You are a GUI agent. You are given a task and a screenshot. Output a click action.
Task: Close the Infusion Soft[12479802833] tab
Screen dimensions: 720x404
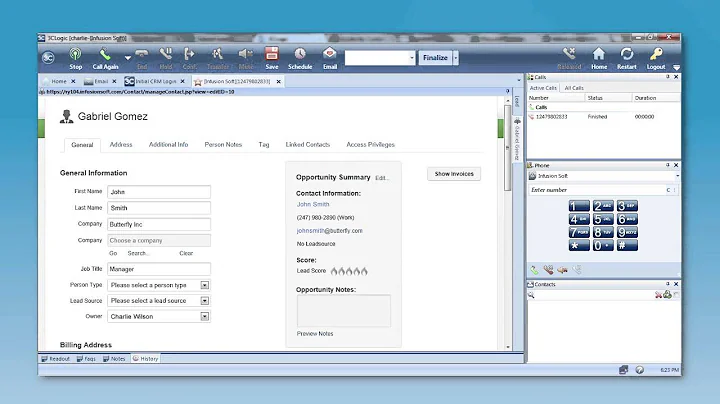pyautogui.click(x=278, y=82)
